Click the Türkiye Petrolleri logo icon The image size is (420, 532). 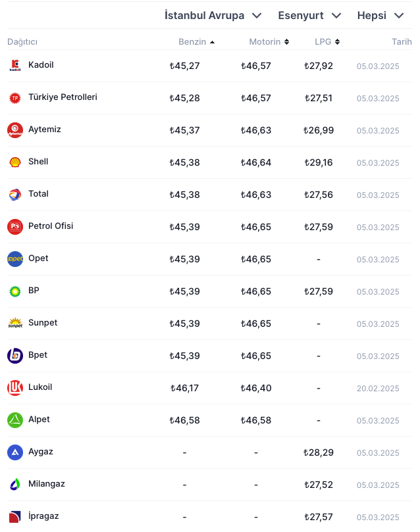point(15,98)
